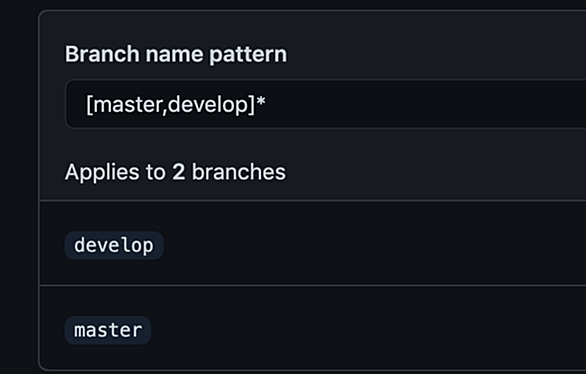Click the develop branch list row
The image size is (586, 374).
pyautogui.click(x=313, y=244)
